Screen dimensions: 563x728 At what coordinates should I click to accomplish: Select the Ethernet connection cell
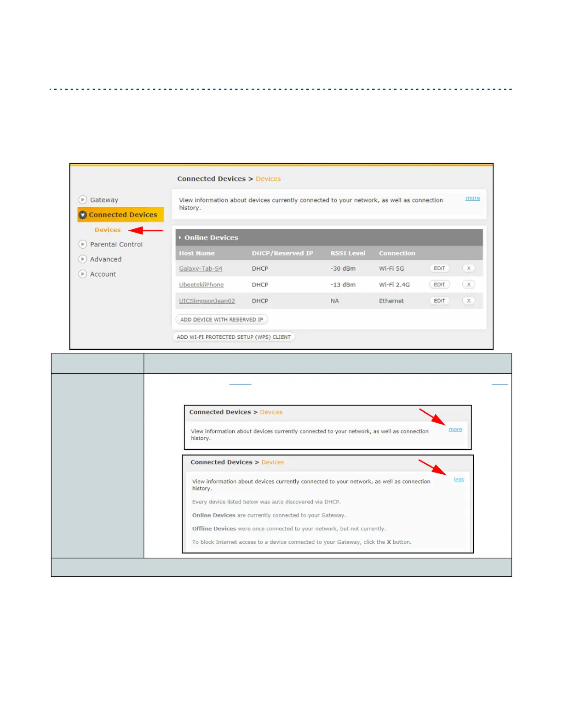click(x=391, y=301)
